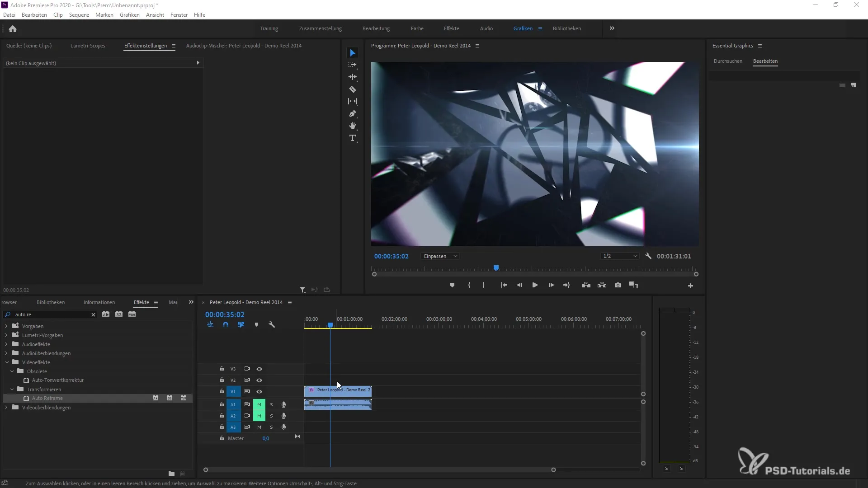
Task: Mute track A3
Action: (259, 427)
